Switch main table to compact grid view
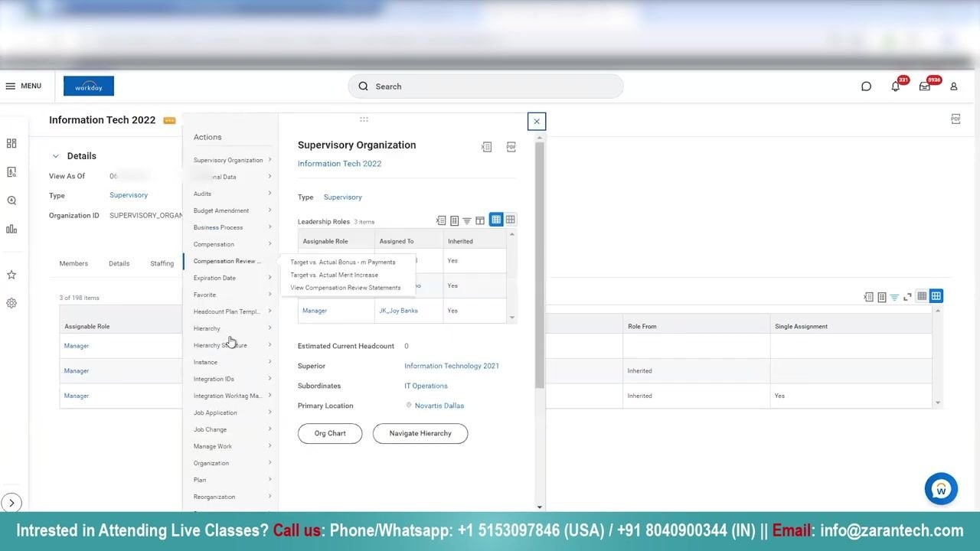Viewport: 980px width, 551px height. [922, 296]
